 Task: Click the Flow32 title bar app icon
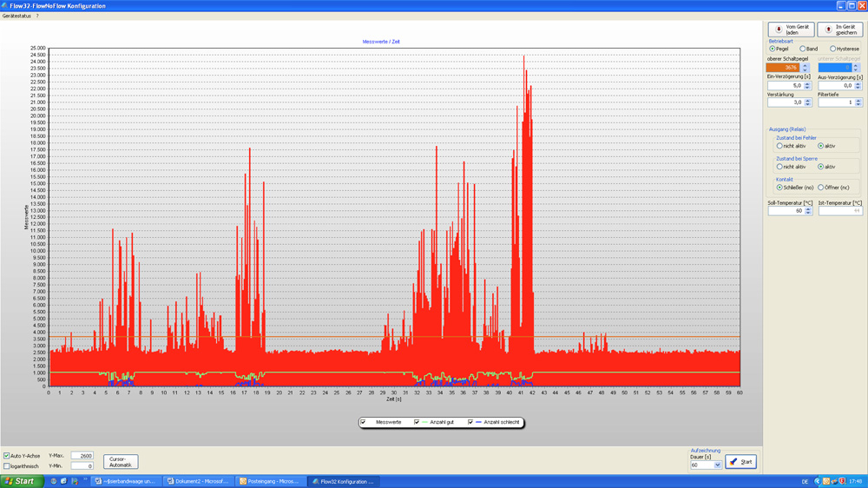(4, 5)
